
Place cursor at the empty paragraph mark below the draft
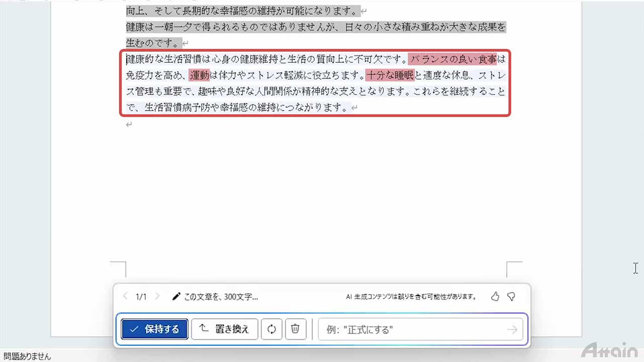pos(129,124)
